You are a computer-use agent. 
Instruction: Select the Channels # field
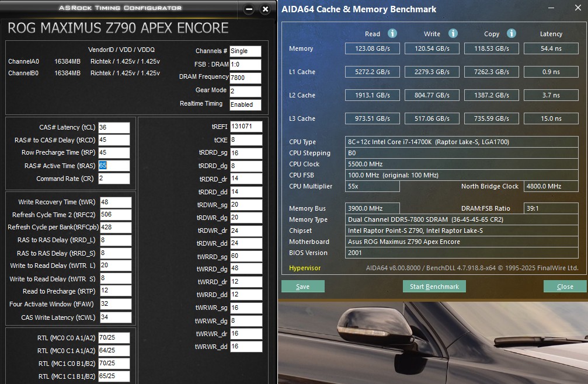(x=245, y=51)
